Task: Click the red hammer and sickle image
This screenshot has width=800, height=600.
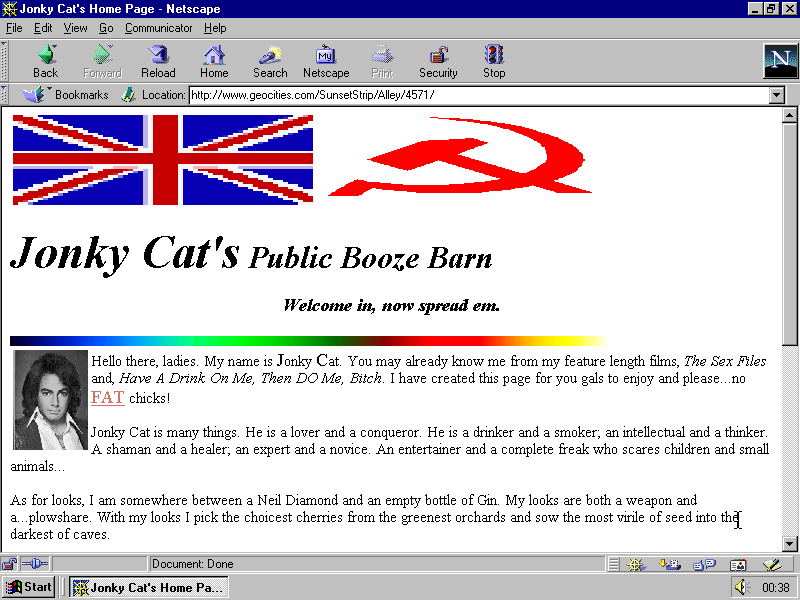Action: click(460, 157)
